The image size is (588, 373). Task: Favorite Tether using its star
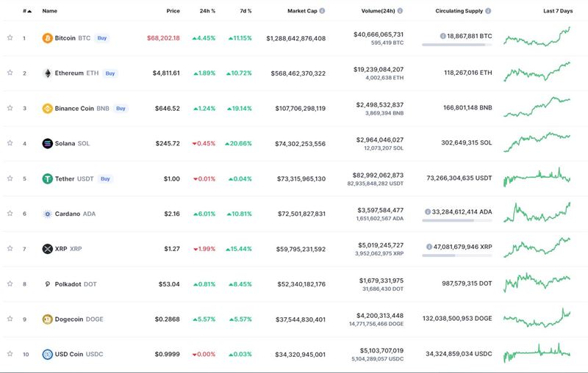click(10, 178)
